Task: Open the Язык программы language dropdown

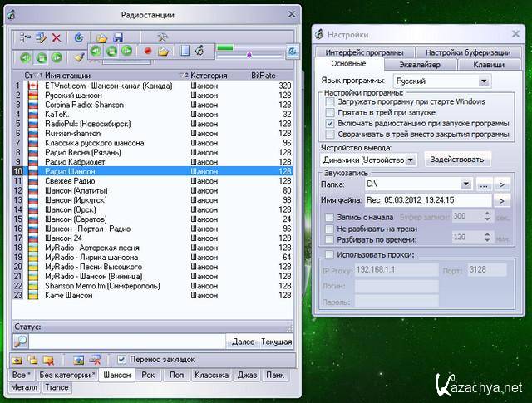Action: [484, 81]
